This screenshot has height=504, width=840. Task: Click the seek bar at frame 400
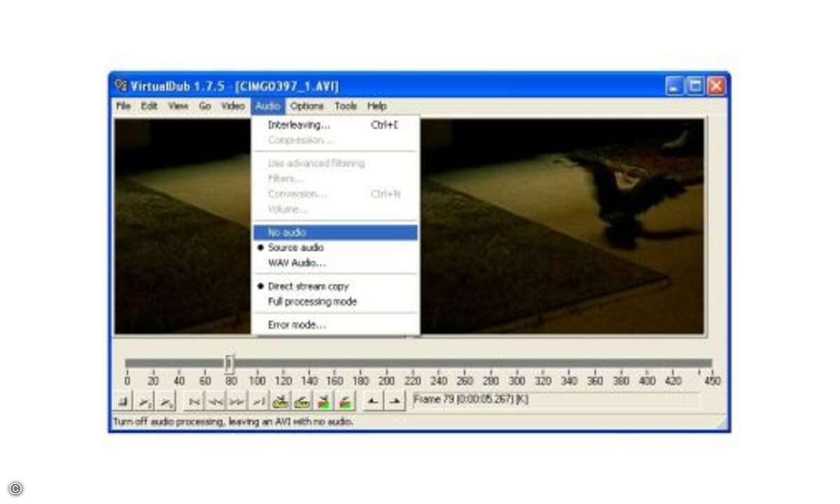pyautogui.click(x=647, y=363)
